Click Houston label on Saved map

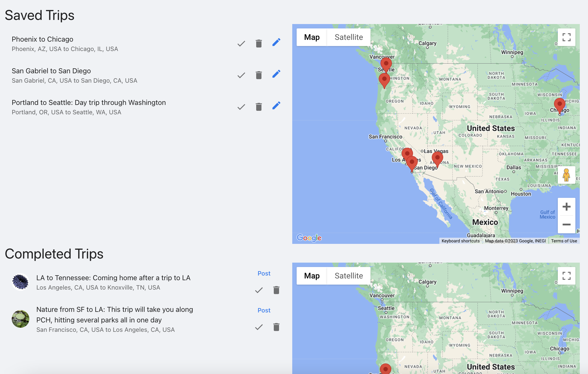(521, 194)
